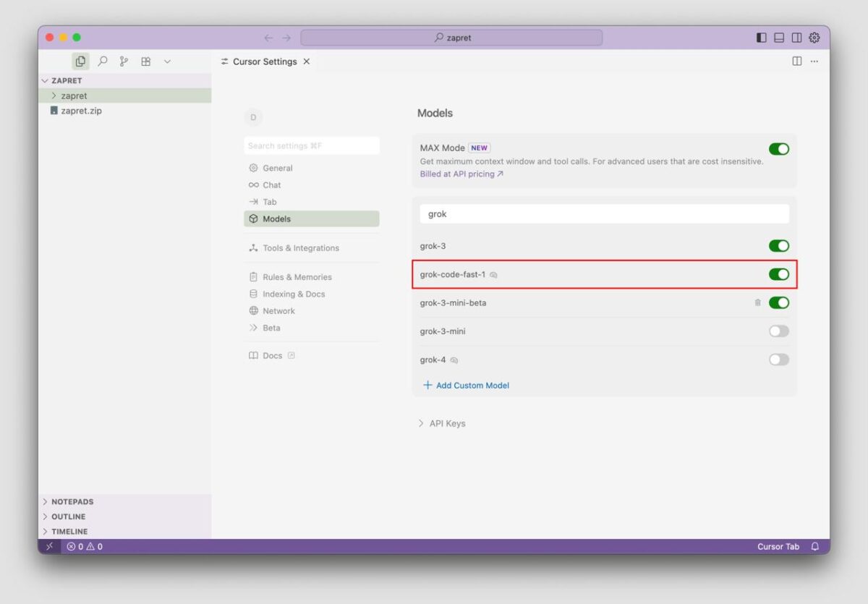This screenshot has height=604, width=868.
Task: Toggle the primary sidebar layout icon
Action: coord(762,38)
